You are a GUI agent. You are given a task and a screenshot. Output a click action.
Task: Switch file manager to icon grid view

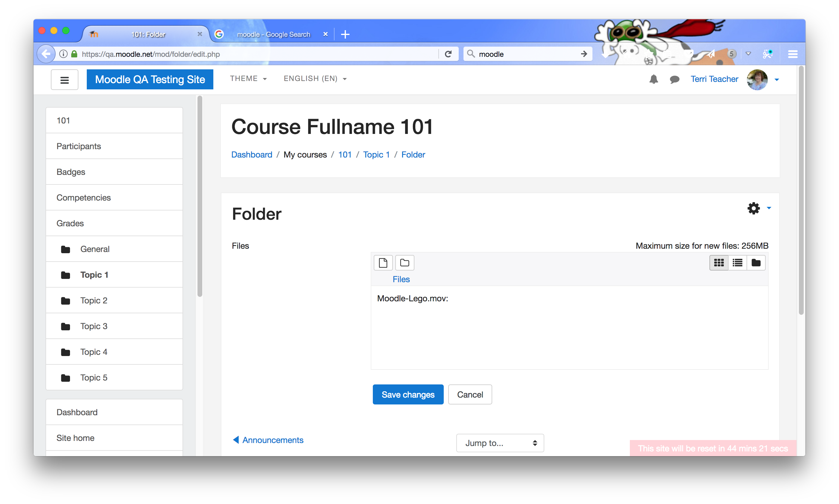(719, 262)
